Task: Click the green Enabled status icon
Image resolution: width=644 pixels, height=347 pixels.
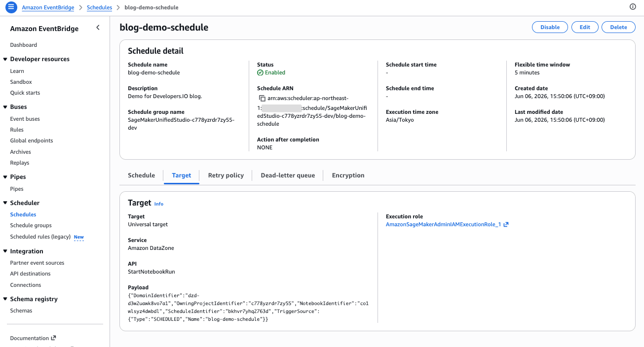Action: [260, 72]
